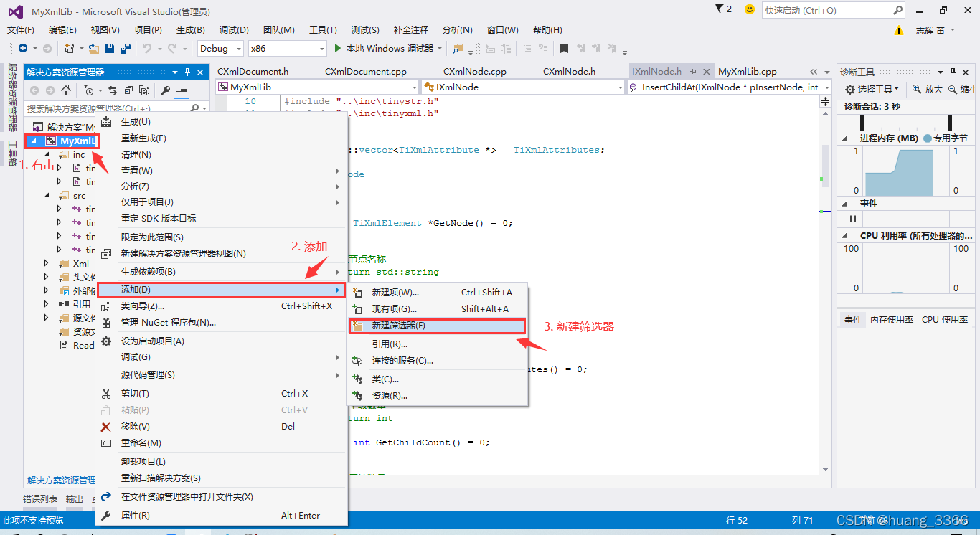Image resolution: width=980 pixels, height=535 pixels.
Task: Click the 志辉 黄 account name
Action: (930, 30)
